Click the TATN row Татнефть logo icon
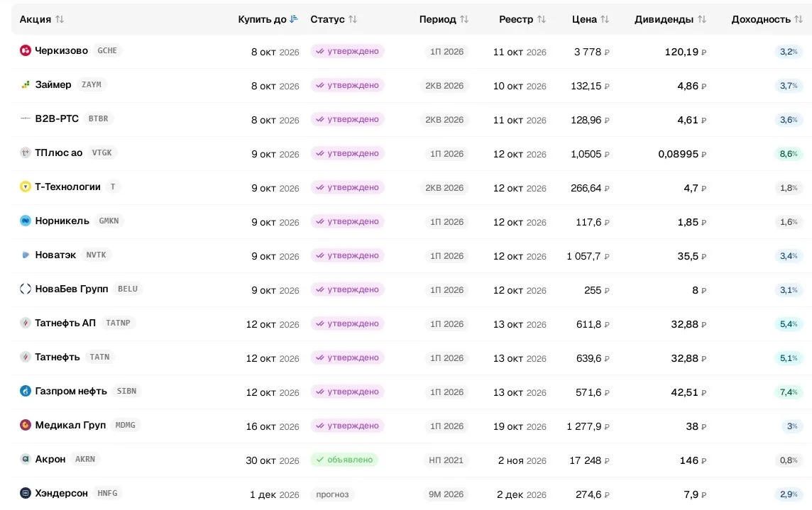 [26, 357]
